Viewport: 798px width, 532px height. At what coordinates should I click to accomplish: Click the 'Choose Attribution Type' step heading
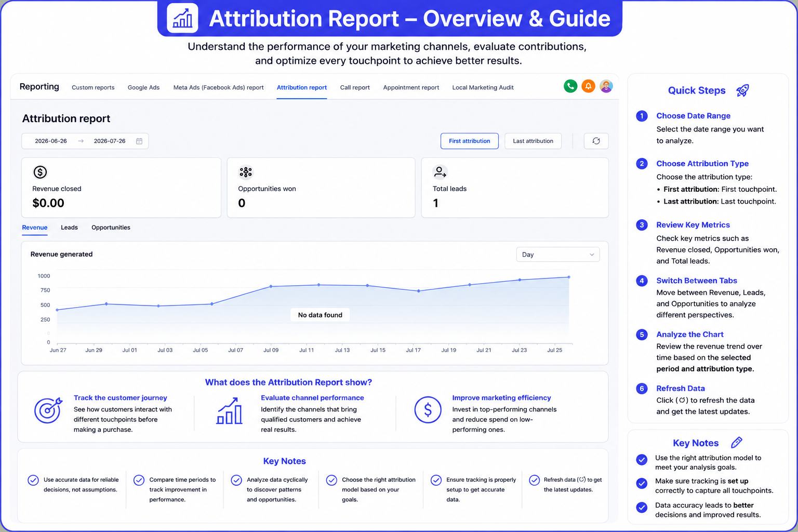tap(702, 164)
